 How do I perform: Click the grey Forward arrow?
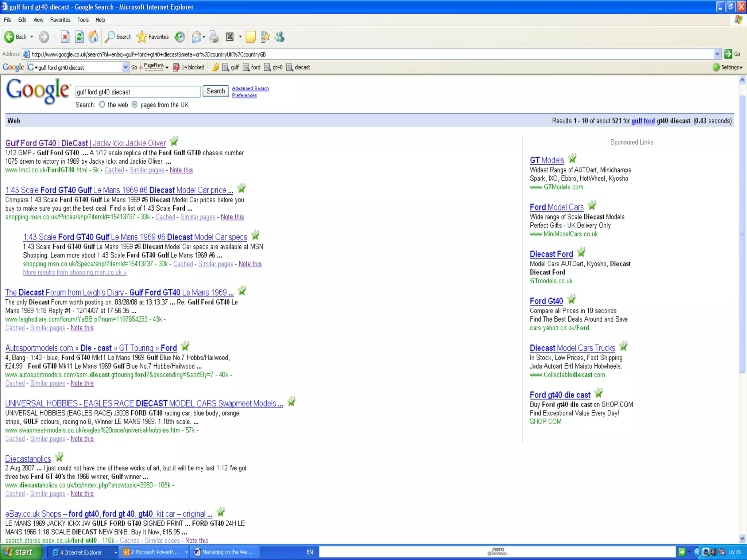point(44,37)
